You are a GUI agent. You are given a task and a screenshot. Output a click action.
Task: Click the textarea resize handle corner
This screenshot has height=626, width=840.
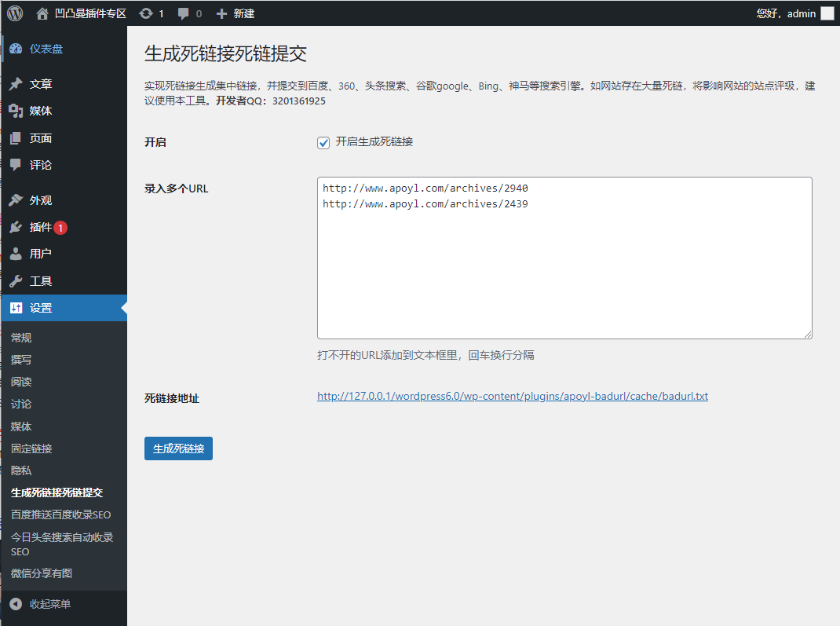[x=808, y=335]
